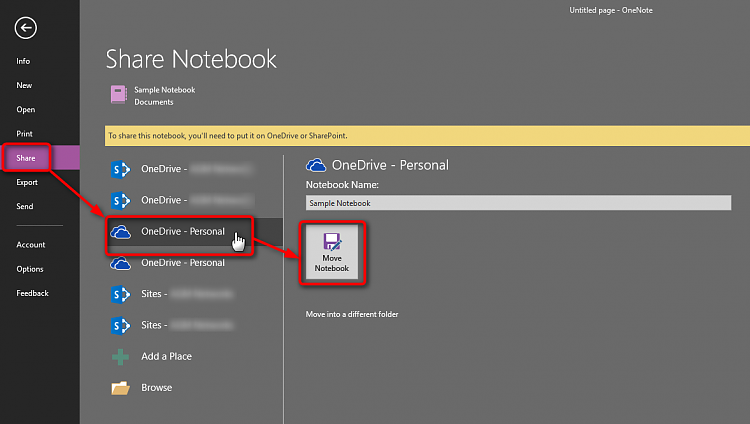Image resolution: width=750 pixels, height=424 pixels.
Task: Click Send in the sidebar
Action: click(25, 206)
